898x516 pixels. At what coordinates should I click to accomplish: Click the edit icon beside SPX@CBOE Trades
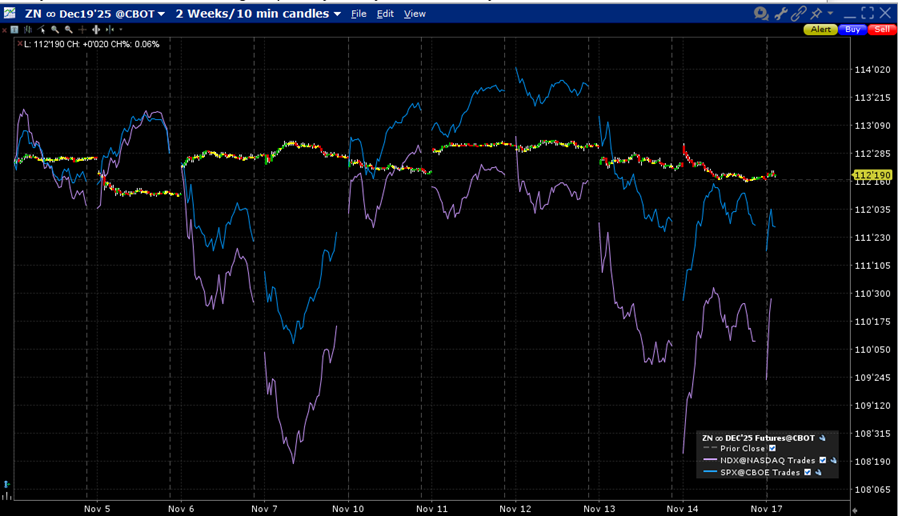(x=818, y=472)
